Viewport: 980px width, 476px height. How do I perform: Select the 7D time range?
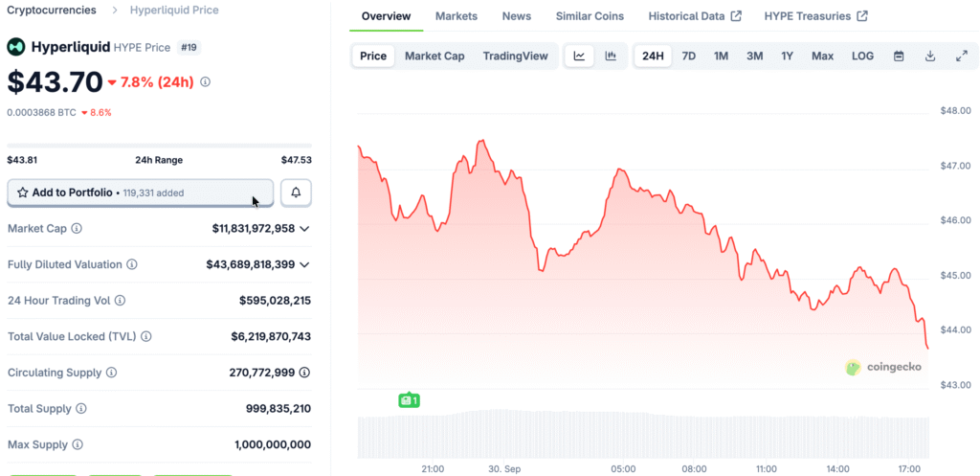tap(689, 57)
